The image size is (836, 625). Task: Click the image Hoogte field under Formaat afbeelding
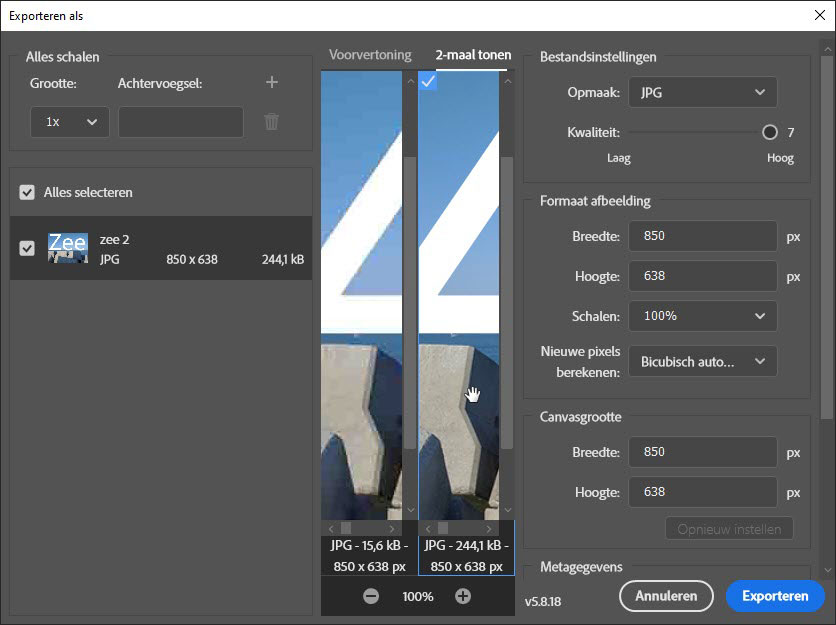pos(703,276)
